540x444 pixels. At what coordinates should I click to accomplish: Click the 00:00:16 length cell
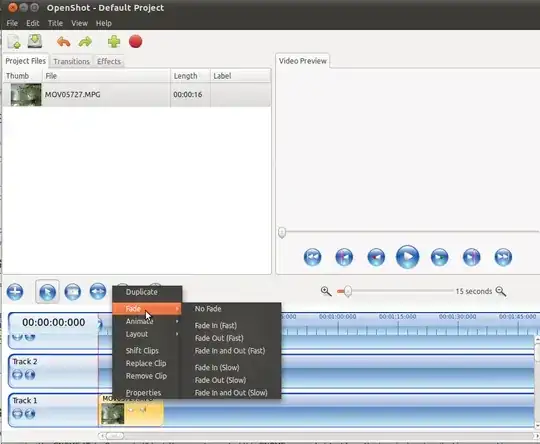[188, 95]
